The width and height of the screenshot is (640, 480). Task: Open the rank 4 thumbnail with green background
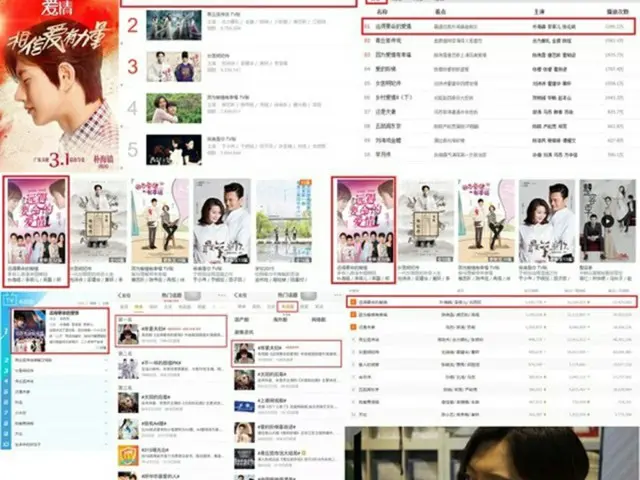pos(174,108)
